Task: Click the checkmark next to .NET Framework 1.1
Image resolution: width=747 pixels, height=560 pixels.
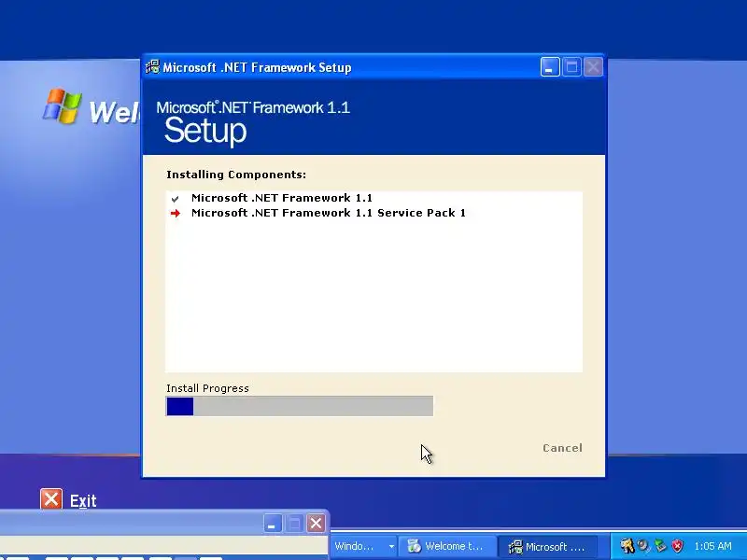Action: (175, 199)
